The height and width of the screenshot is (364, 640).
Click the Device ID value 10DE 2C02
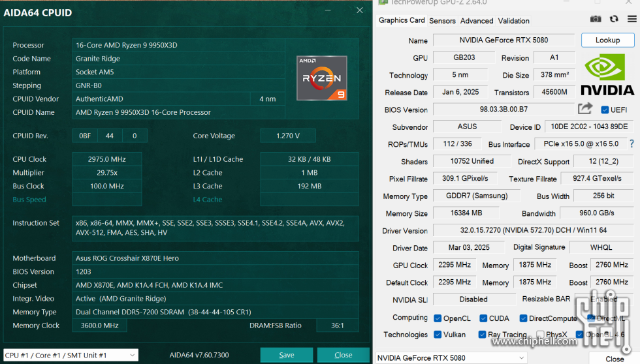(589, 127)
